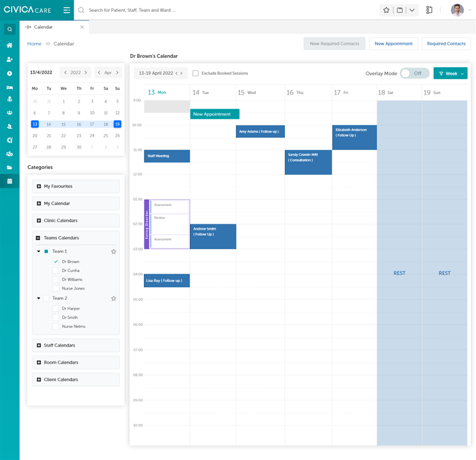Open the Eating Disorder clinic session bar
Screen dimensions: 476x460
pyautogui.click(x=147, y=224)
